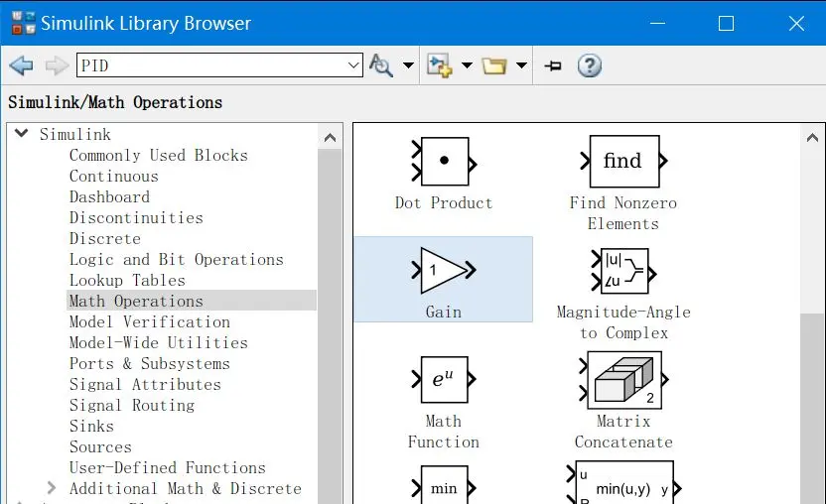Select Model-Wide Utilities
826x504 pixels.
pyautogui.click(x=159, y=343)
